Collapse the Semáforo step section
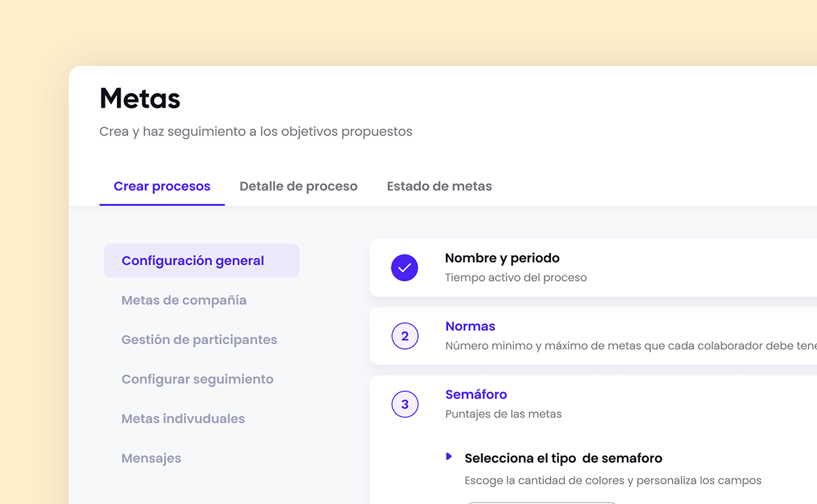This screenshot has width=817, height=504. 476,394
